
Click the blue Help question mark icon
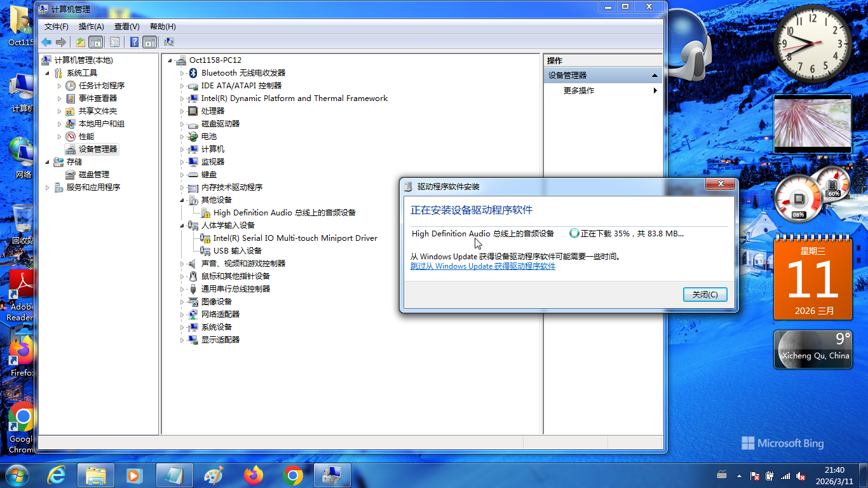point(134,42)
